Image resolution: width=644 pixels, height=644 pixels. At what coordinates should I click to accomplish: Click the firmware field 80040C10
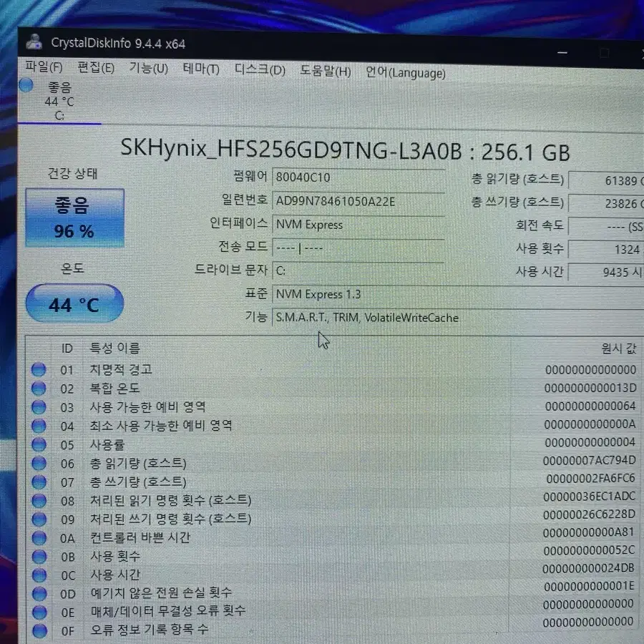click(358, 177)
